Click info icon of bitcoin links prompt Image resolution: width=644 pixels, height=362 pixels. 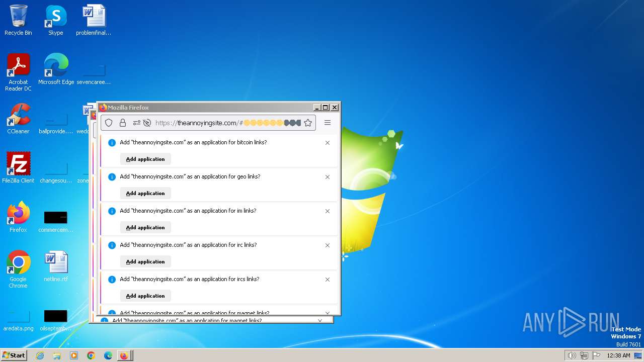(112, 143)
